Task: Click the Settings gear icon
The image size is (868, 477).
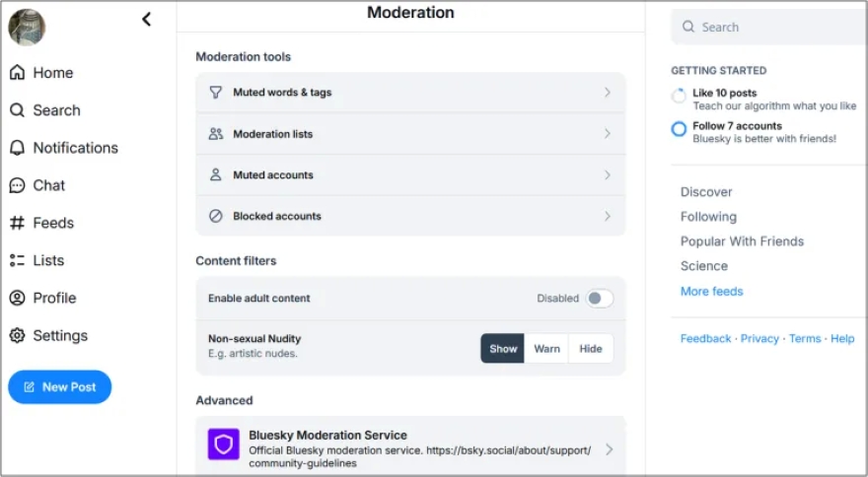Action: (17, 335)
